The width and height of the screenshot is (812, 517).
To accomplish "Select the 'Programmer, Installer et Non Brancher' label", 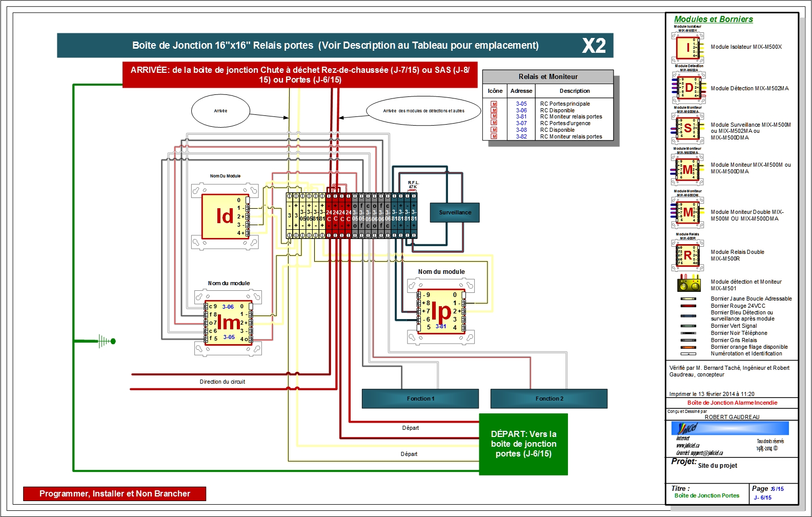I will pyautogui.click(x=114, y=493).
